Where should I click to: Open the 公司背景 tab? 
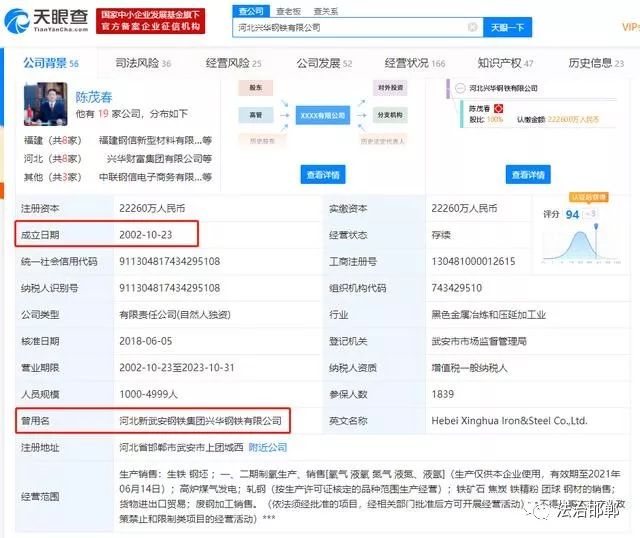click(x=51, y=63)
